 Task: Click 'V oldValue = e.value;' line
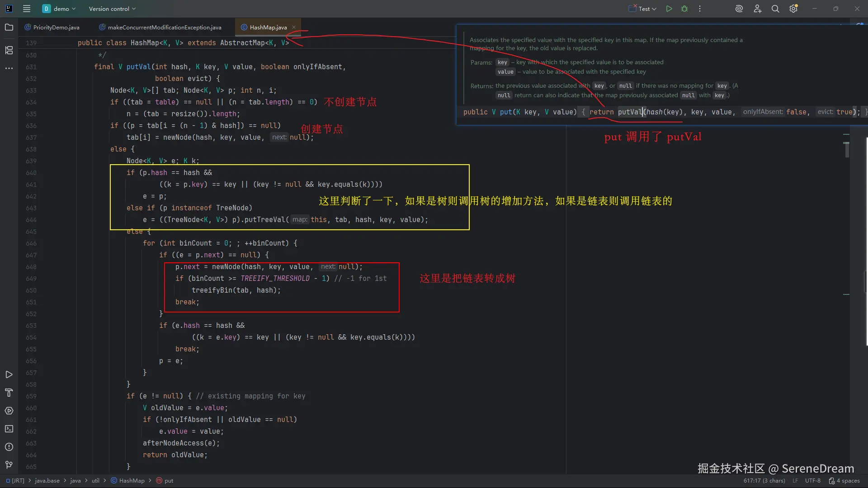pyautogui.click(x=185, y=408)
